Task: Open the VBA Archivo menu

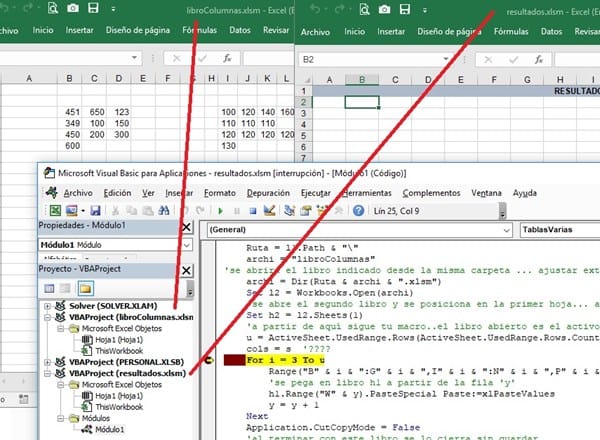Action: (x=78, y=193)
